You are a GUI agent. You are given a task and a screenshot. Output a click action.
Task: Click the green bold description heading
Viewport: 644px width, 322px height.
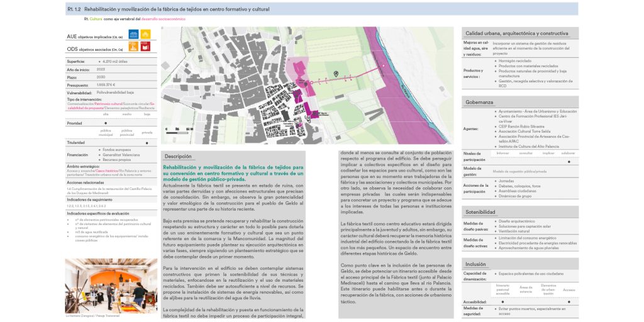[233, 174]
